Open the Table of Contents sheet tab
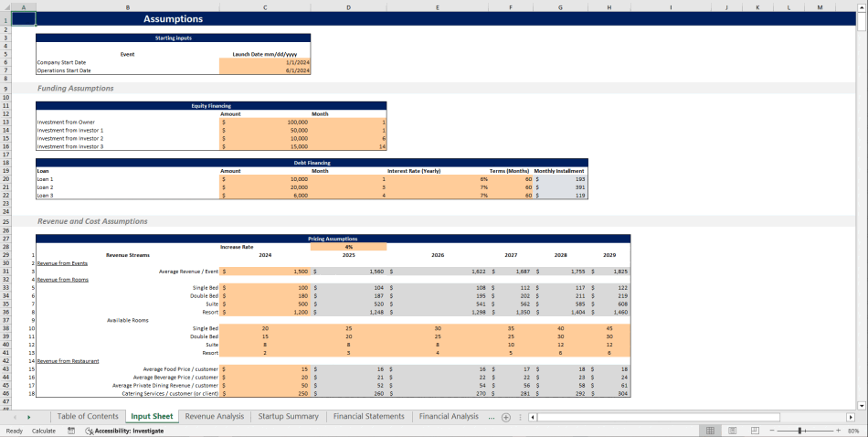868x437 pixels. (88, 417)
